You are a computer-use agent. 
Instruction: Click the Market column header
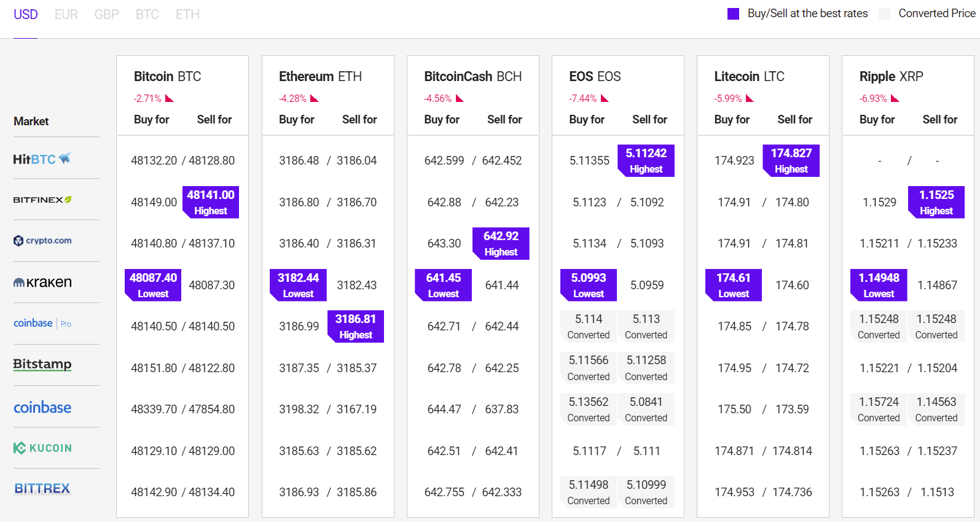tap(31, 121)
